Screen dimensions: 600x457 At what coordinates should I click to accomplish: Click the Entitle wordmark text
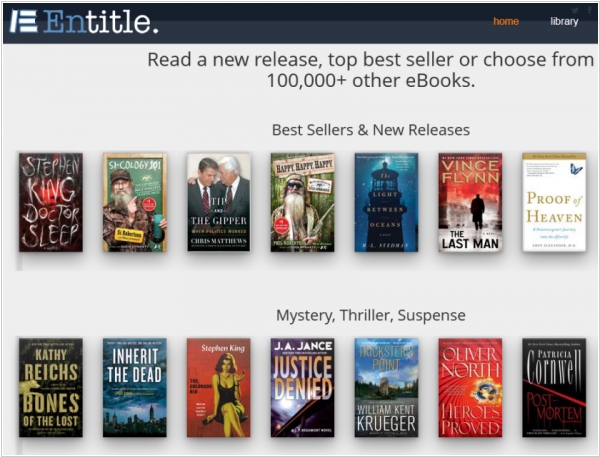(101, 21)
